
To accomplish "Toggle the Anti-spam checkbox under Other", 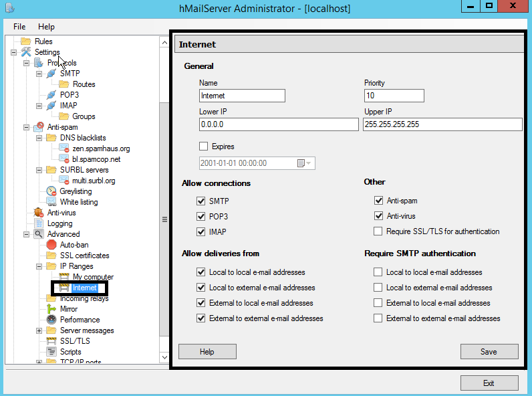I will (379, 201).
